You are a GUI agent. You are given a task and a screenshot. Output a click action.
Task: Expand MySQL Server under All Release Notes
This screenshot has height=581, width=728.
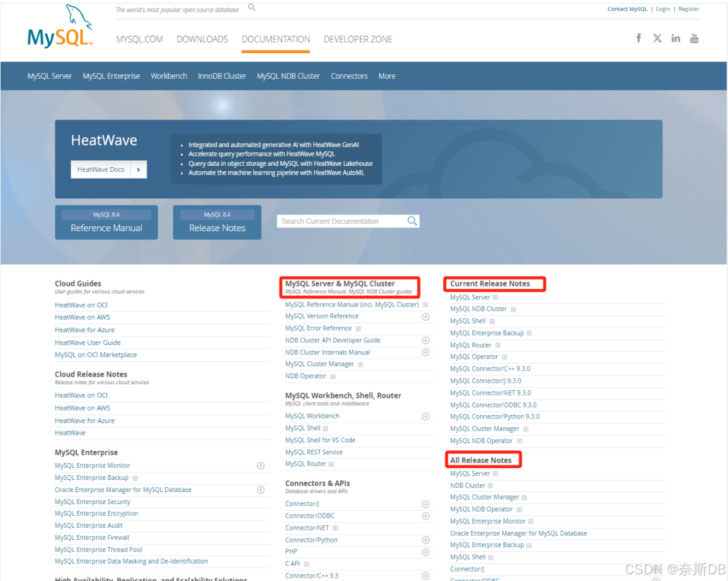(x=495, y=474)
